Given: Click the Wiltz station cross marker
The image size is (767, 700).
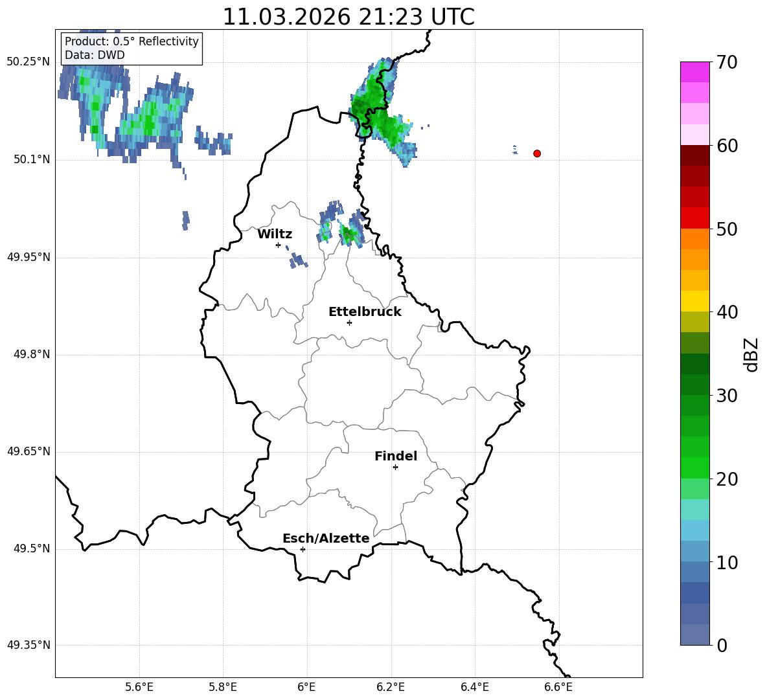Looking at the screenshot, I should 278,245.
